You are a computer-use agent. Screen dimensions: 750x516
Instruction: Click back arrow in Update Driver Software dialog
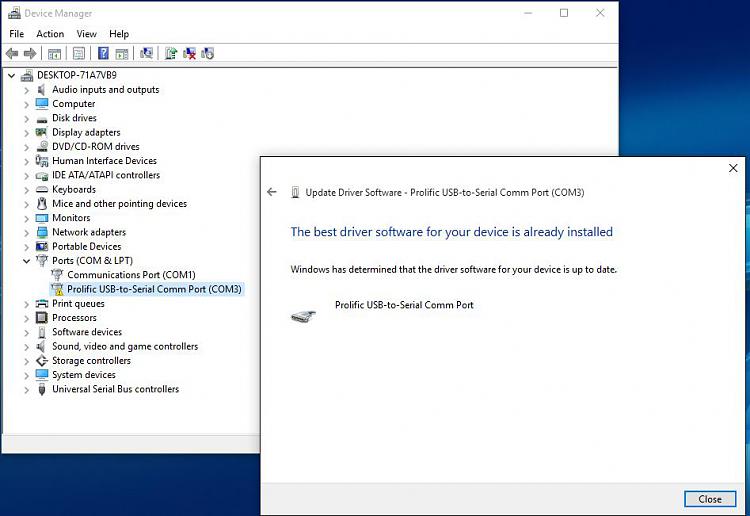(x=272, y=192)
